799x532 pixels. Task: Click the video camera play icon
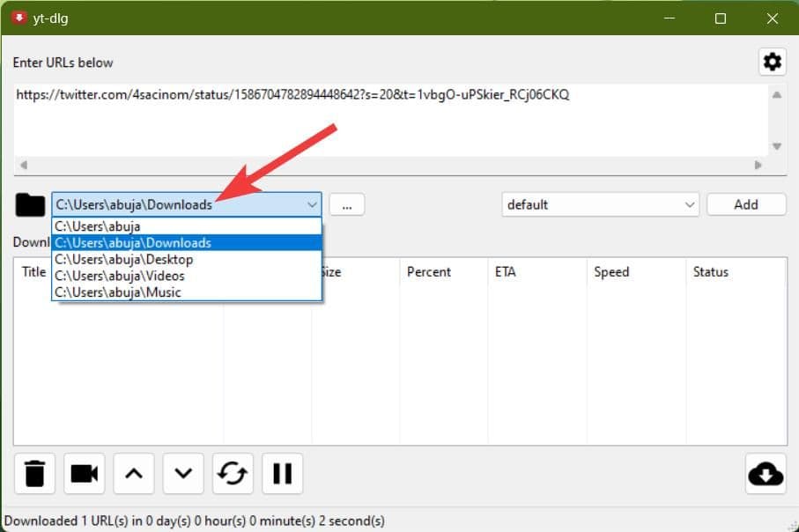click(84, 473)
